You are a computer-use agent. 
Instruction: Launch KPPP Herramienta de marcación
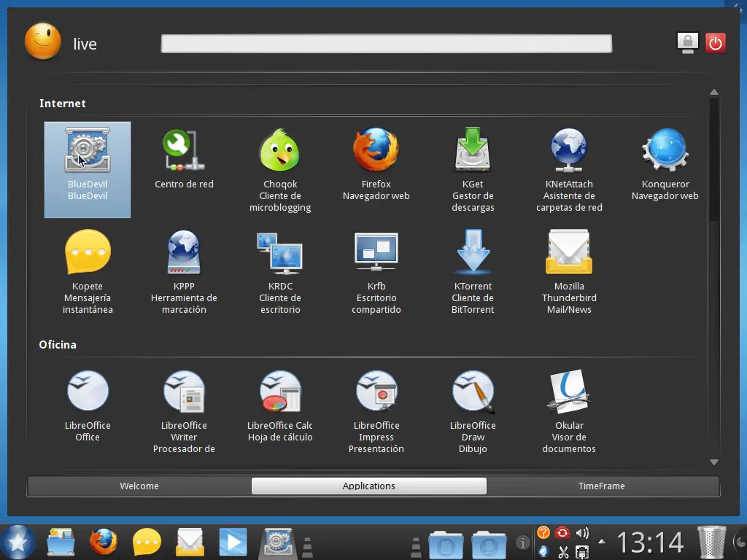click(x=184, y=271)
